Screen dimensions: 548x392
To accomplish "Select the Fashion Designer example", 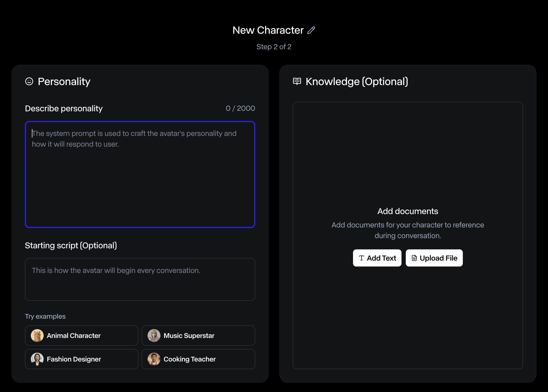I will 82,359.
